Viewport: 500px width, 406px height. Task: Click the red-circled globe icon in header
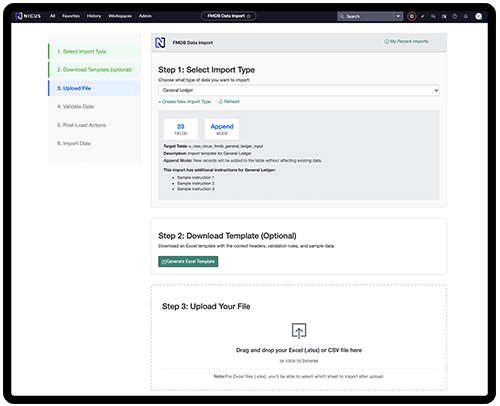click(412, 16)
